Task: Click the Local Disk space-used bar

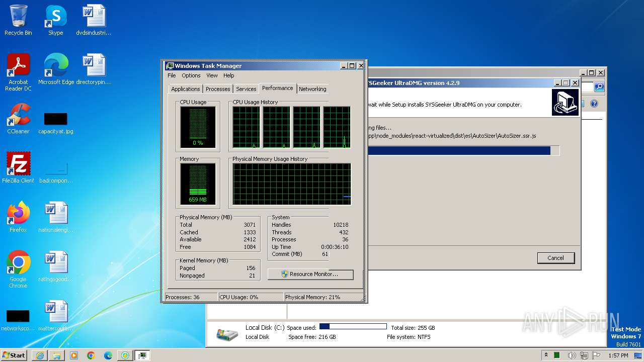Action: (x=353, y=327)
